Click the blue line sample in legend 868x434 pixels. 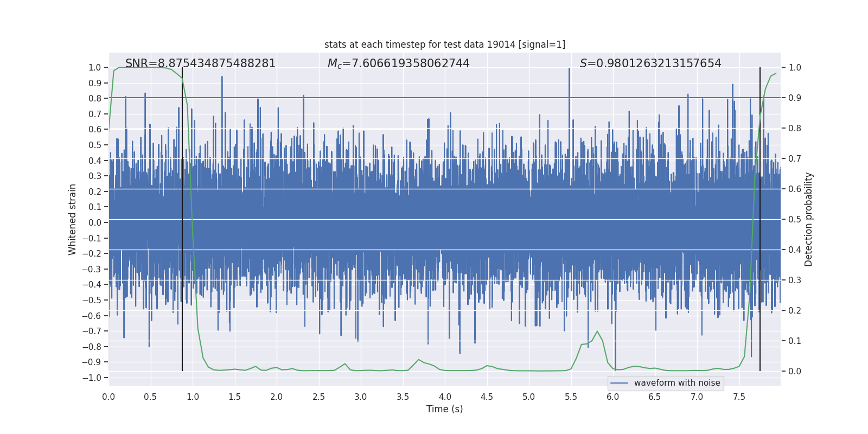(619, 383)
